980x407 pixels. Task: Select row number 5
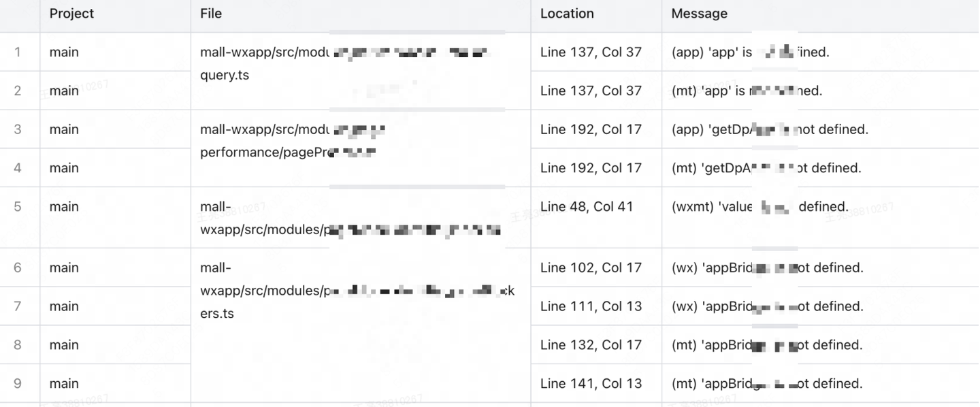tap(18, 207)
